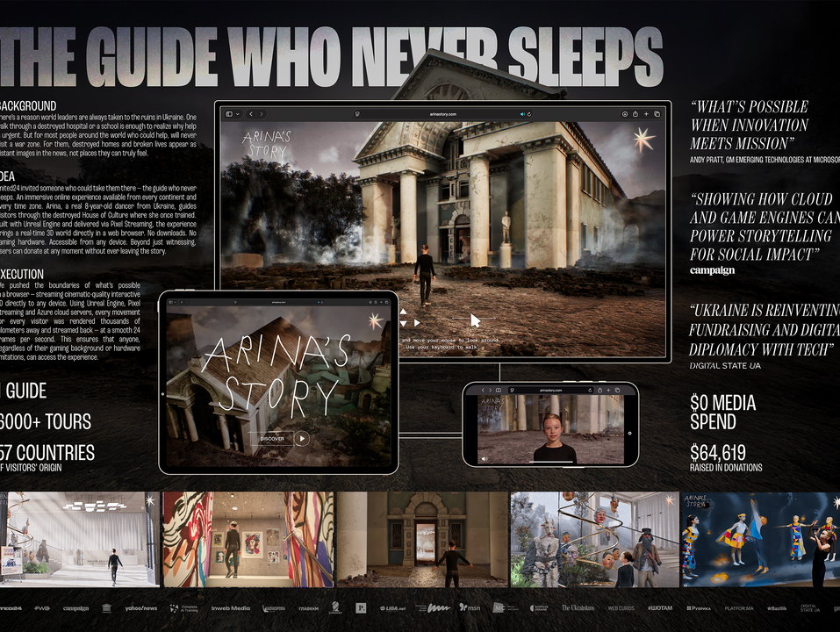
Task: Click the LIGA.net logo in the footer
Action: tap(392, 608)
